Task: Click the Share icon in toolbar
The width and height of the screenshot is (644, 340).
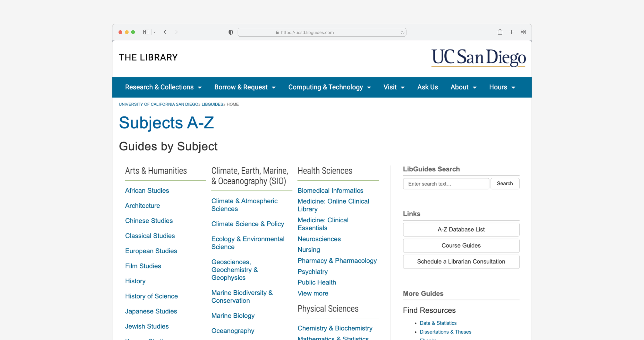Action: tap(500, 32)
